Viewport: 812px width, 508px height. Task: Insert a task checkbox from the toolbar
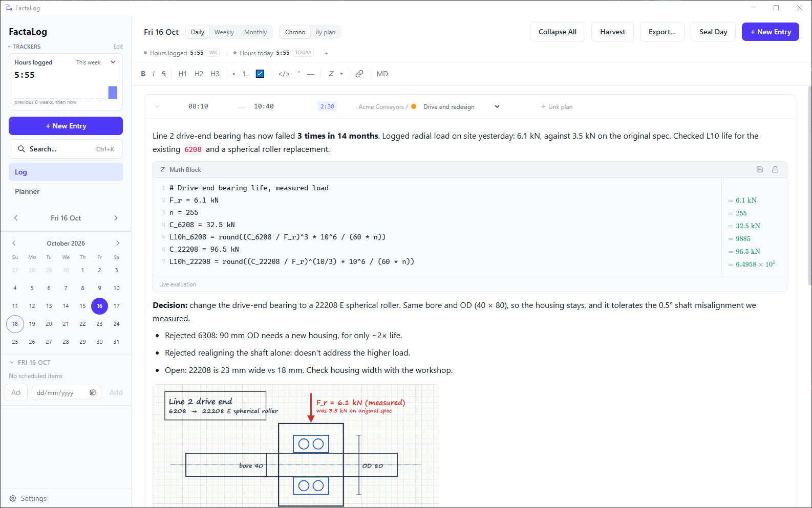pyautogui.click(x=260, y=74)
